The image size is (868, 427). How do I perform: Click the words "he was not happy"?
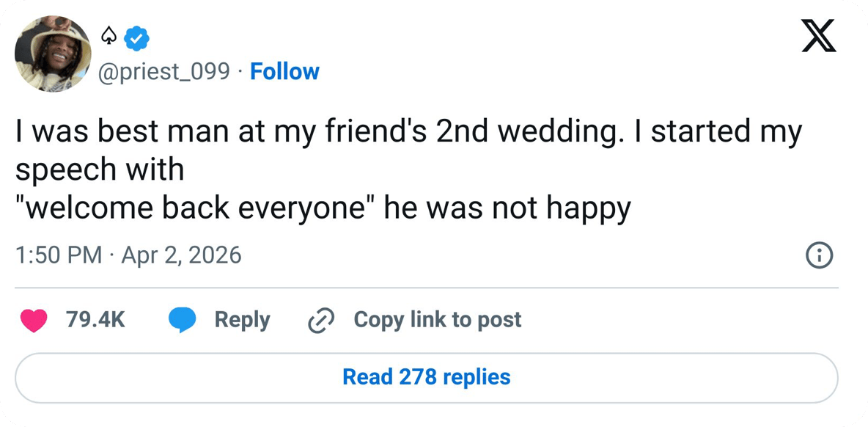tap(507, 209)
